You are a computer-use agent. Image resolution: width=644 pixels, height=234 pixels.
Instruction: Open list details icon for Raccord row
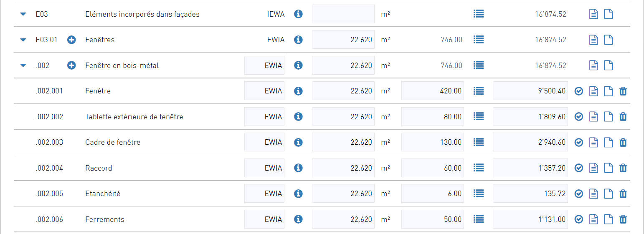pyautogui.click(x=479, y=168)
